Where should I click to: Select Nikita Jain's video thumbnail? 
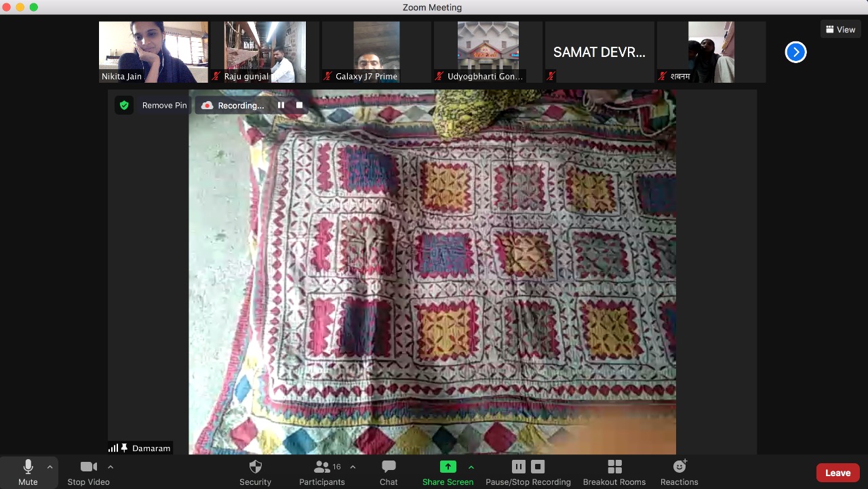pos(153,52)
